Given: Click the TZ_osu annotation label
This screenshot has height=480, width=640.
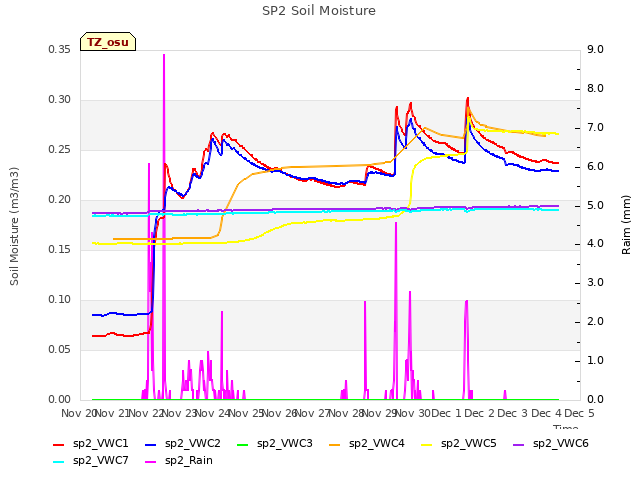Looking at the screenshot, I should [x=108, y=42].
